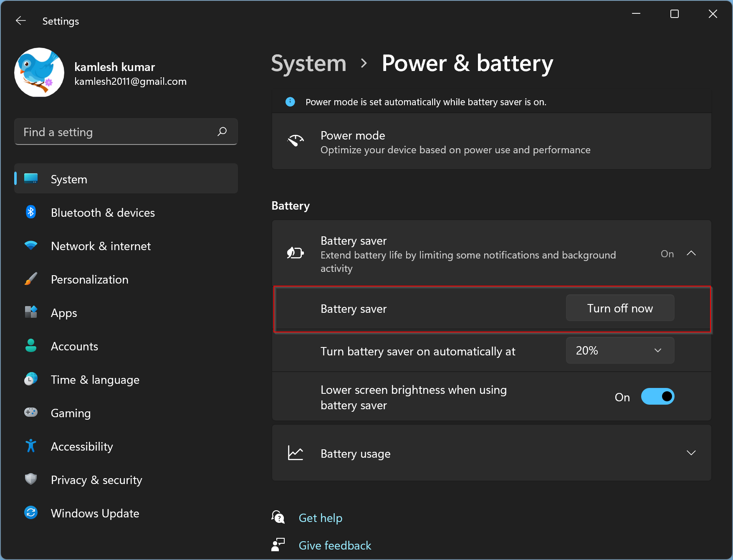This screenshot has height=560, width=733.
Task: Click kamlesh2011@gmail.com email text
Action: point(131,81)
